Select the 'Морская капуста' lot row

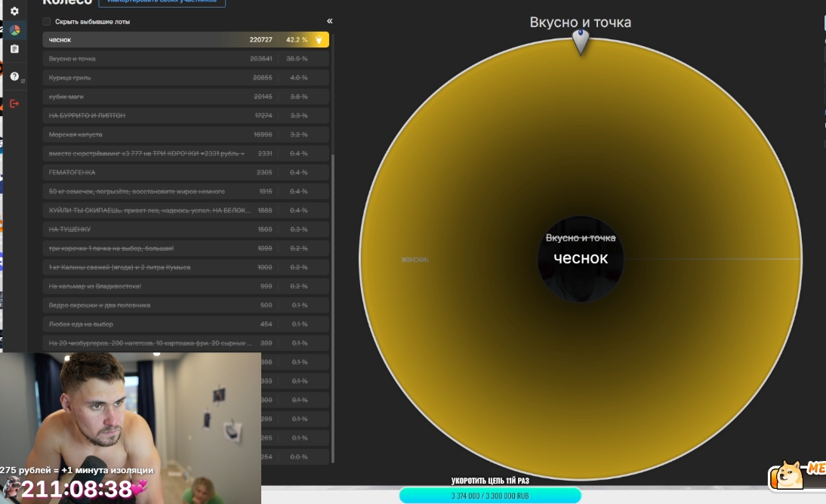(186, 134)
